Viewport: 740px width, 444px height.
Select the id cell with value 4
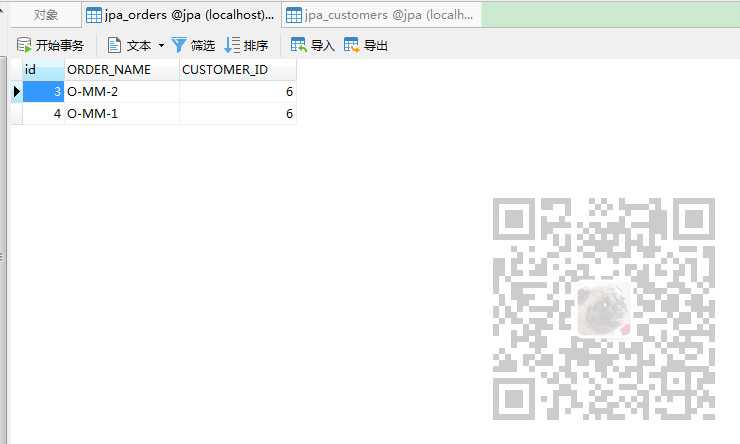(43, 114)
